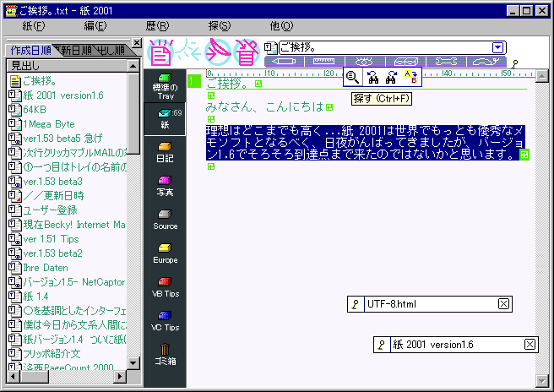Click the A to B replace icon

411,77
